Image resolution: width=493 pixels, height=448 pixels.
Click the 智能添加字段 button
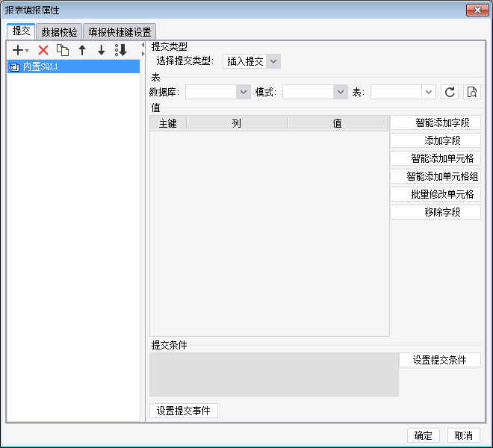pyautogui.click(x=435, y=122)
